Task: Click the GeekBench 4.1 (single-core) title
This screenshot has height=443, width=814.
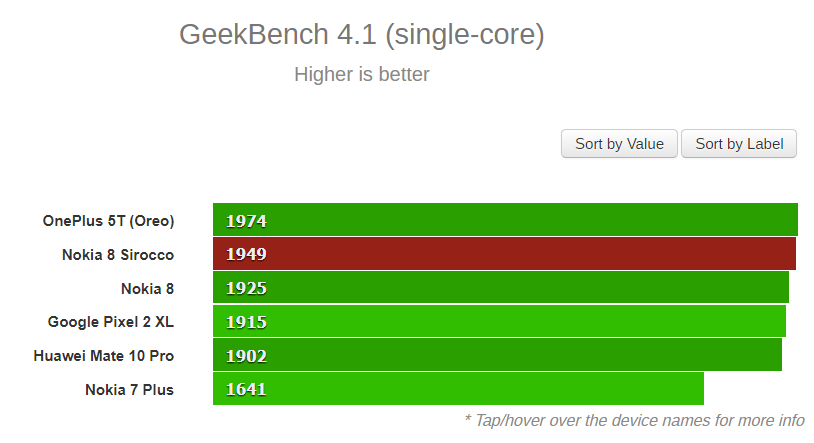Action: 362,35
